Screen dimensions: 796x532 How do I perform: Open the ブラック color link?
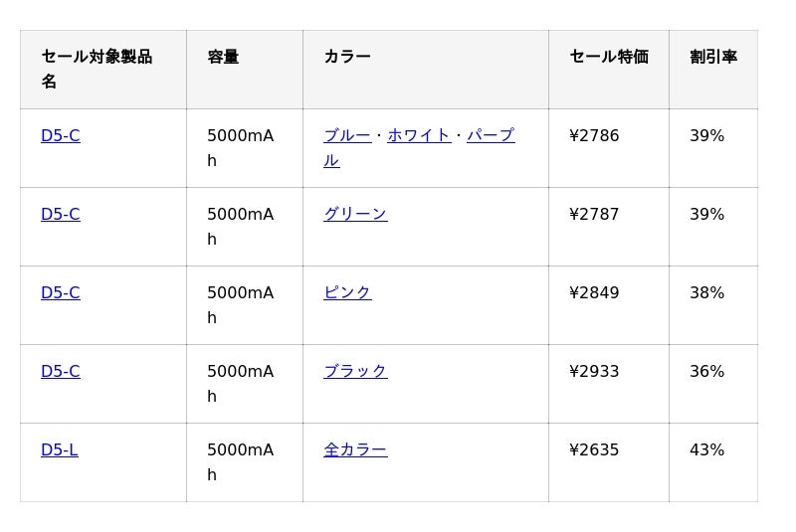coord(355,372)
